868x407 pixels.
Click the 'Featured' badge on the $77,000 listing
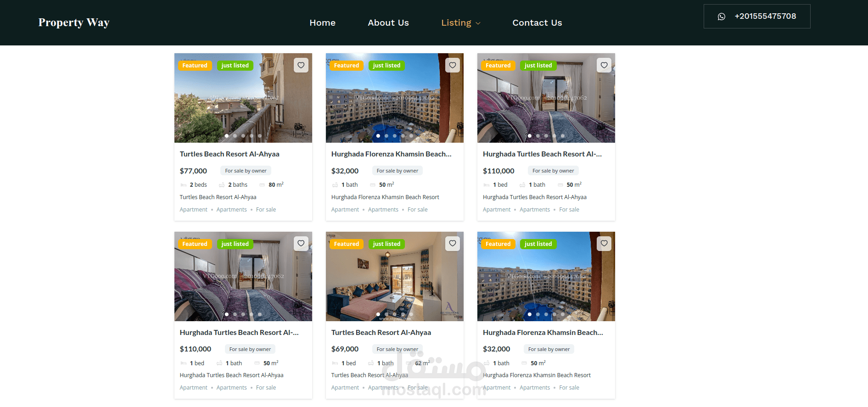click(195, 66)
